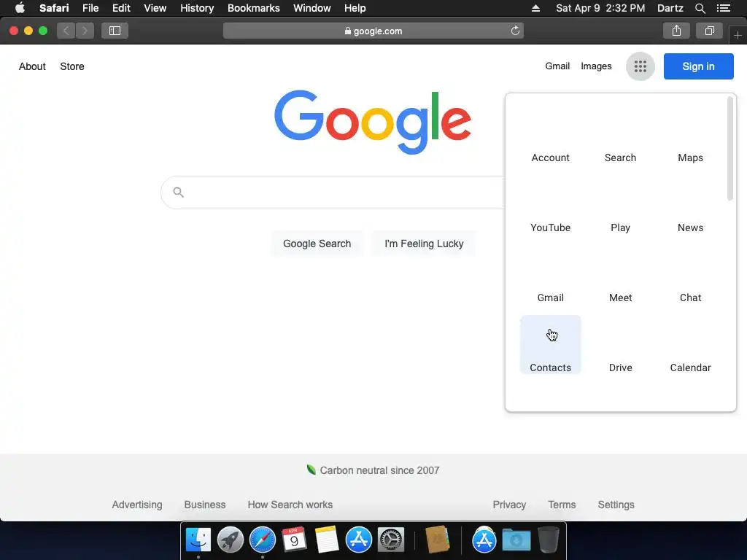The width and height of the screenshot is (747, 560).
Task: Toggle the Safari sidebar button
Action: click(115, 31)
